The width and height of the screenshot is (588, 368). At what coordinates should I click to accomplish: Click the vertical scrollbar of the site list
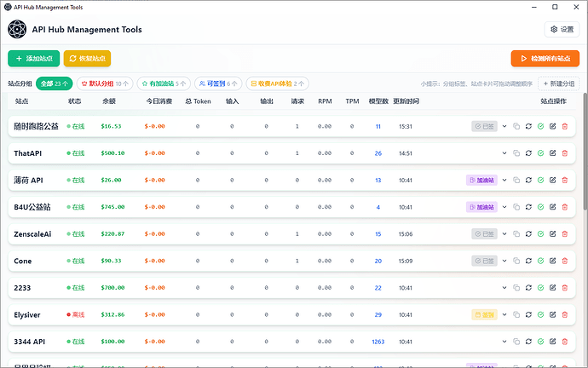point(585,151)
